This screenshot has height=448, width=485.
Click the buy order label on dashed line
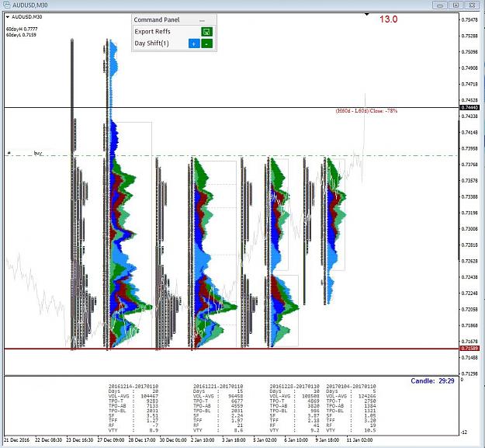pos(38,153)
